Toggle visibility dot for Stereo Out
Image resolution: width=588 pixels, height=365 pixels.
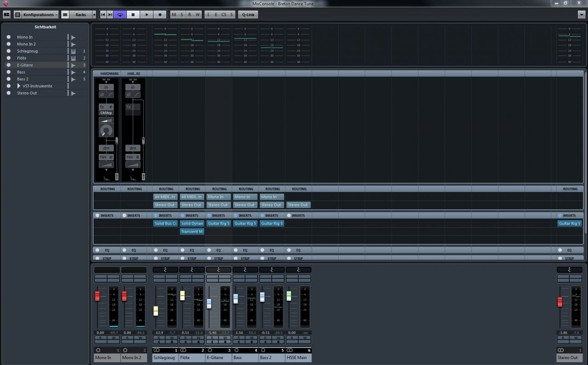coord(8,93)
